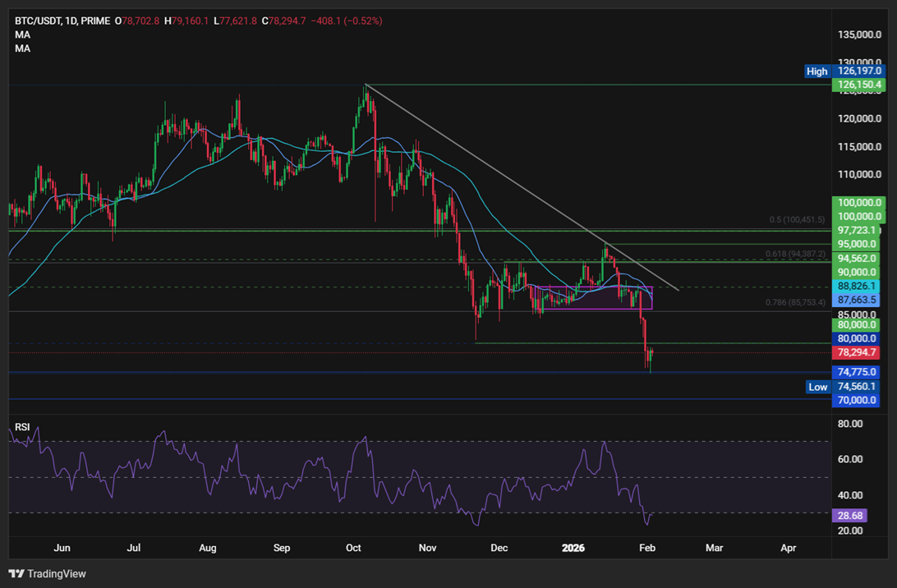The image size is (897, 588).
Task: Click the BTC/USDT symbol title
Action: click(37, 21)
